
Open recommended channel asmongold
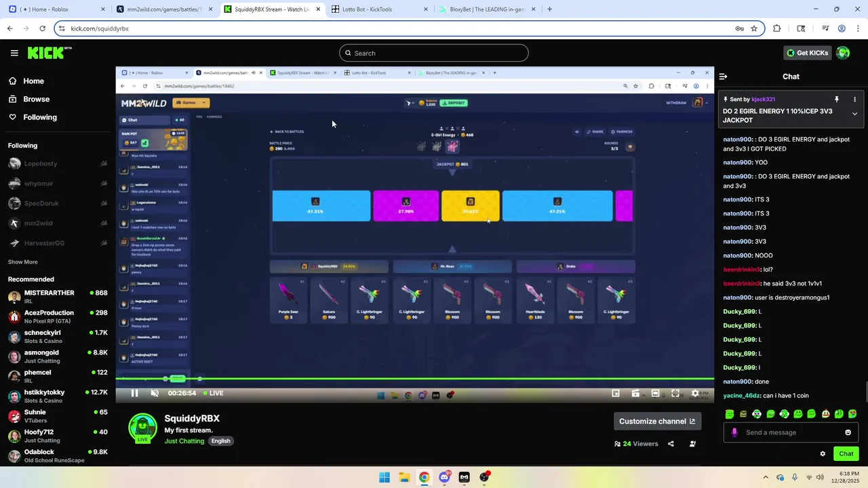58,357
